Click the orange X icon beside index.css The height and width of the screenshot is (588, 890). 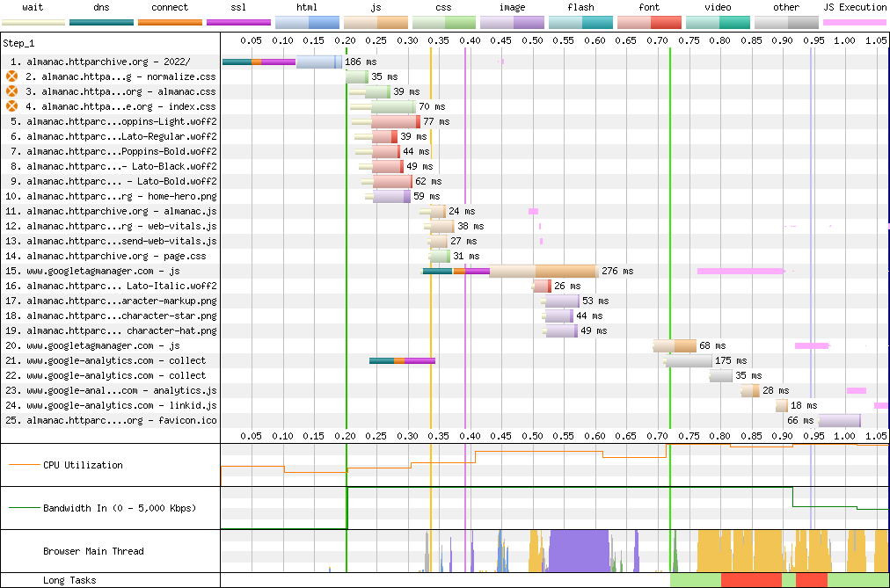point(12,106)
